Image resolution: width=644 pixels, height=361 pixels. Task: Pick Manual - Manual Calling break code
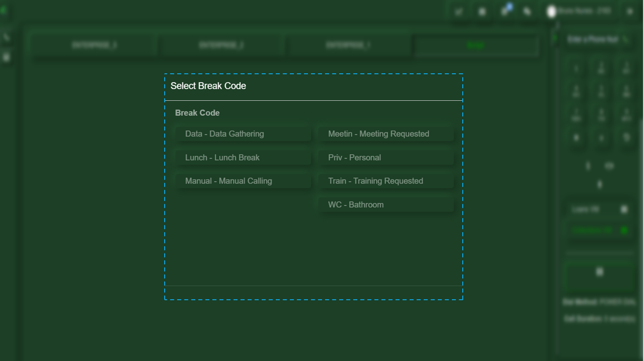click(243, 181)
